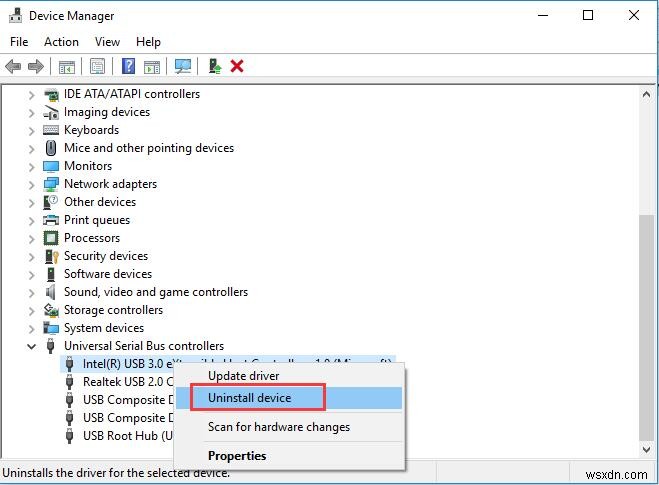Click the Sound speaker icon
This screenshot has height=485, width=659.
click(x=50, y=292)
